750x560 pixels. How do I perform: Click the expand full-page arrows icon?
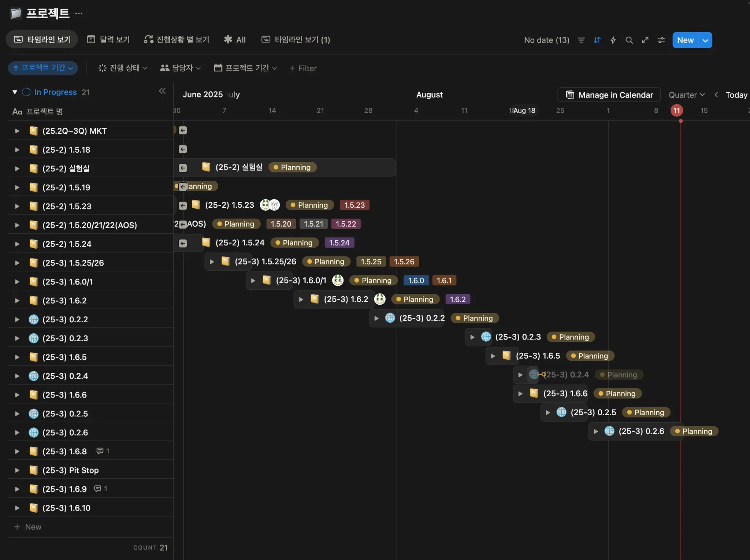click(645, 40)
